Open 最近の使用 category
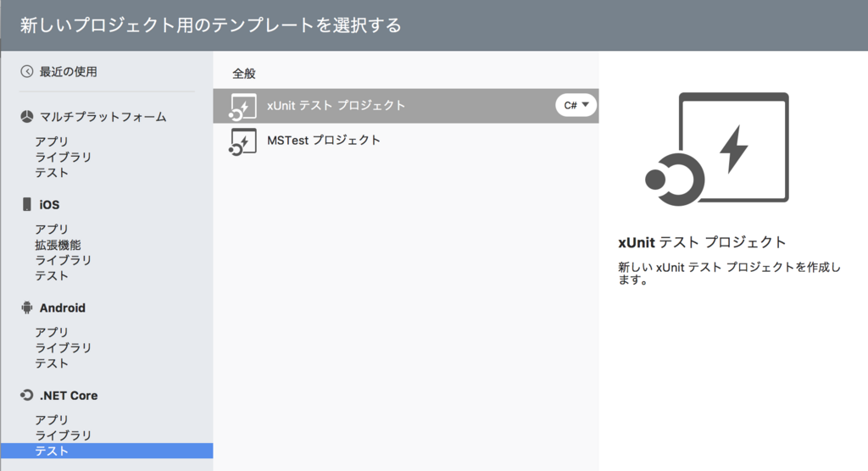The width and height of the screenshot is (868, 471). pyautogui.click(x=68, y=71)
